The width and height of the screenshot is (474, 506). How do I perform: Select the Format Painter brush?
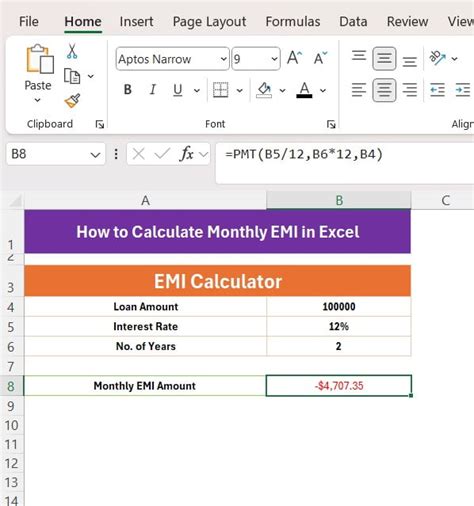[72, 101]
